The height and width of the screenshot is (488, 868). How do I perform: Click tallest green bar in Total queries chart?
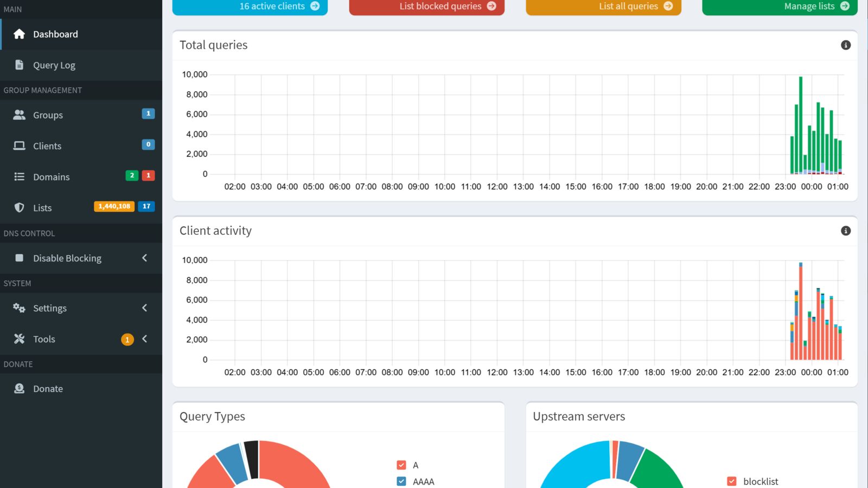click(x=801, y=125)
